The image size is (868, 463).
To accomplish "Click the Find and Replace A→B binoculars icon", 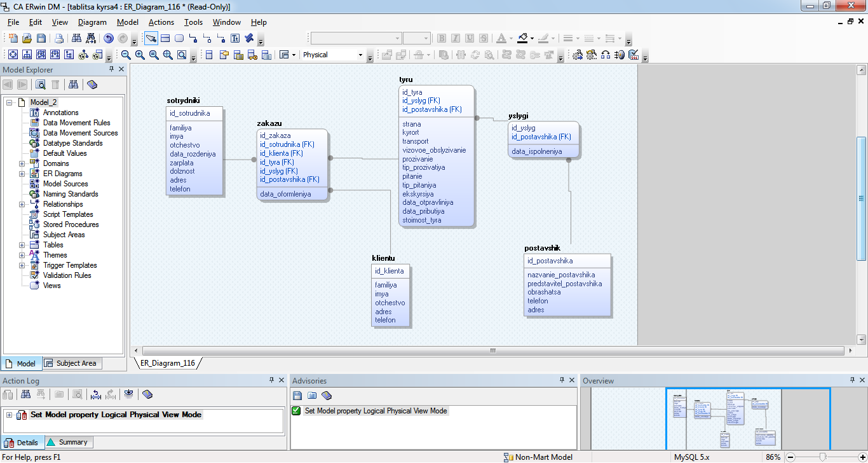I will pos(90,38).
